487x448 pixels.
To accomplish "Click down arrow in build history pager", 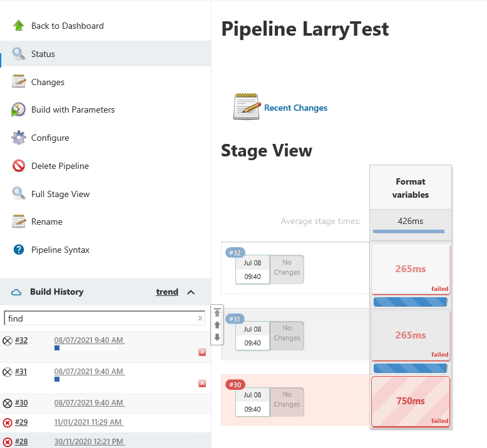I will (217, 337).
